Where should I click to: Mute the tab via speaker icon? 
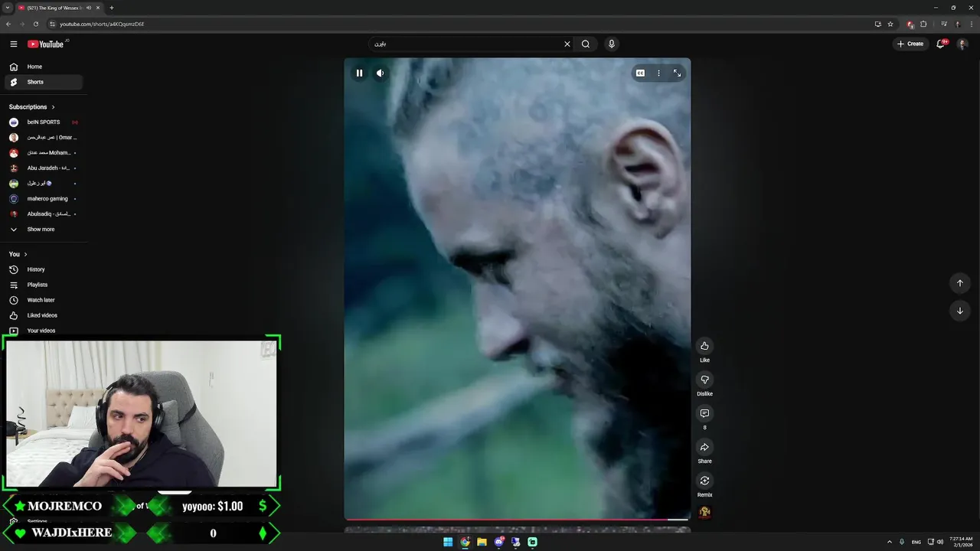click(x=89, y=8)
